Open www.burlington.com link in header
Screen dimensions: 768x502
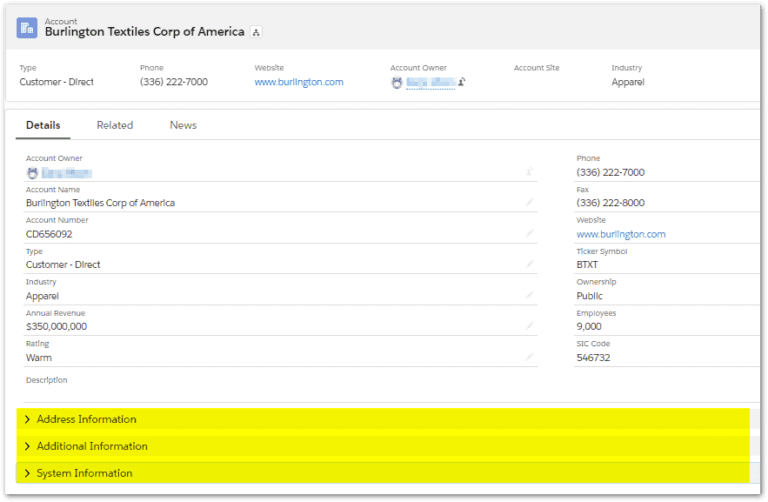pos(299,82)
